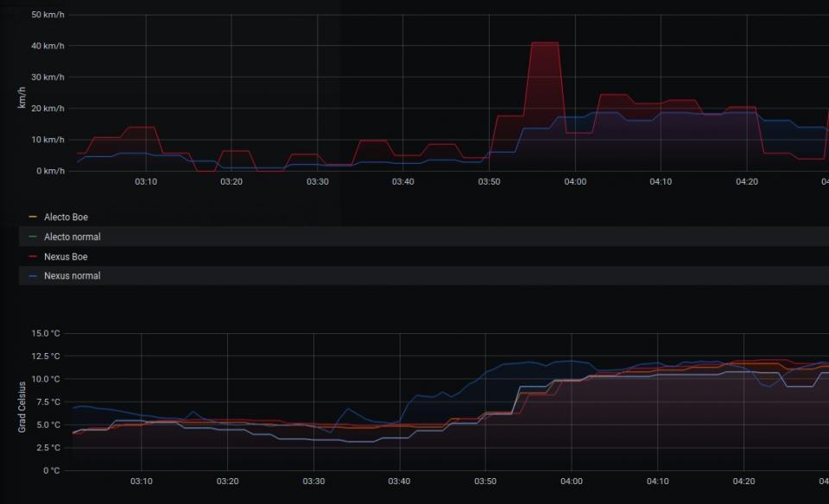Screen dimensions: 829x504
Task: Click the 0 °C axis label
Action: click(52, 470)
